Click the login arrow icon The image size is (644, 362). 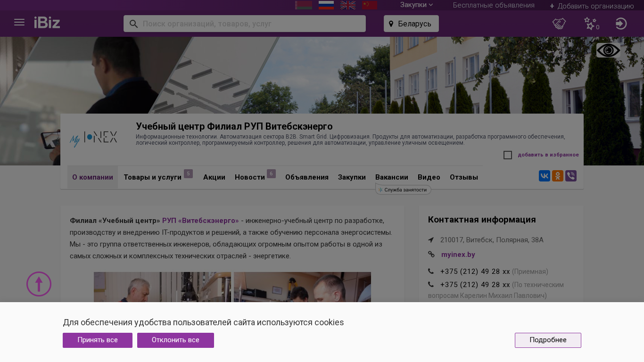coord(621,24)
